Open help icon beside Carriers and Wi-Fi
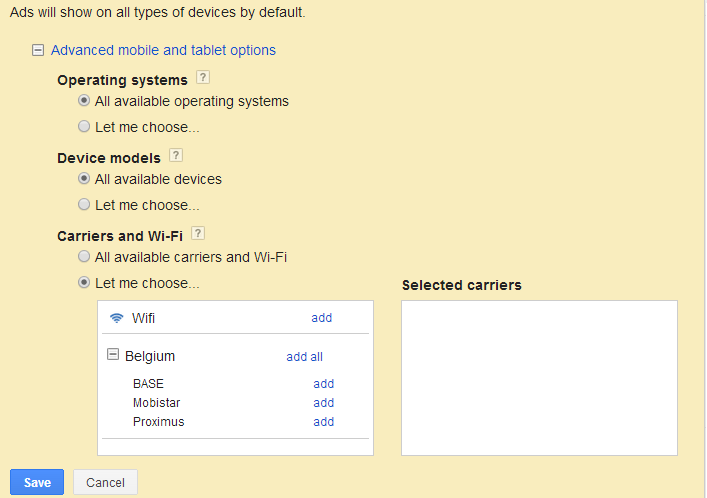Screen dimensions: 707x498 pos(198,234)
